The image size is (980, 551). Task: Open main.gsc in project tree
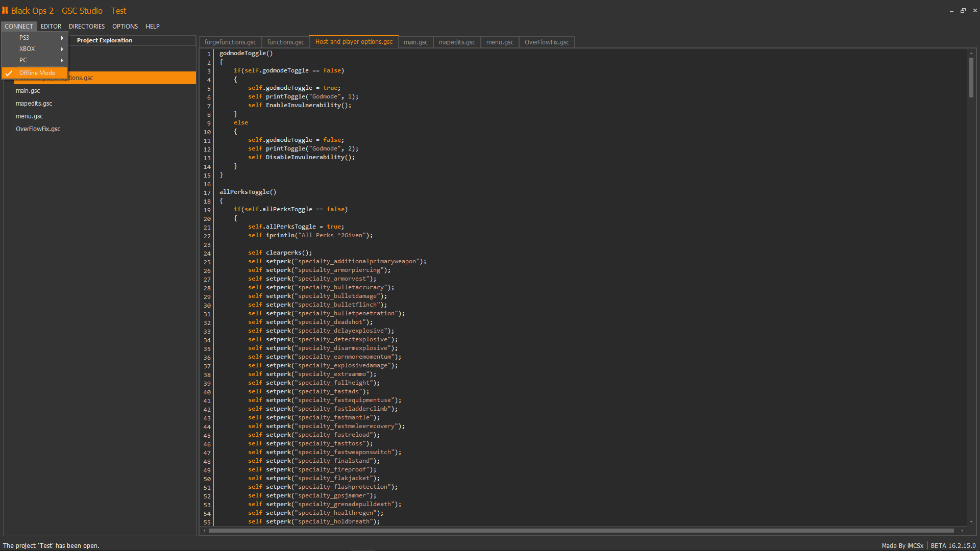pos(28,91)
